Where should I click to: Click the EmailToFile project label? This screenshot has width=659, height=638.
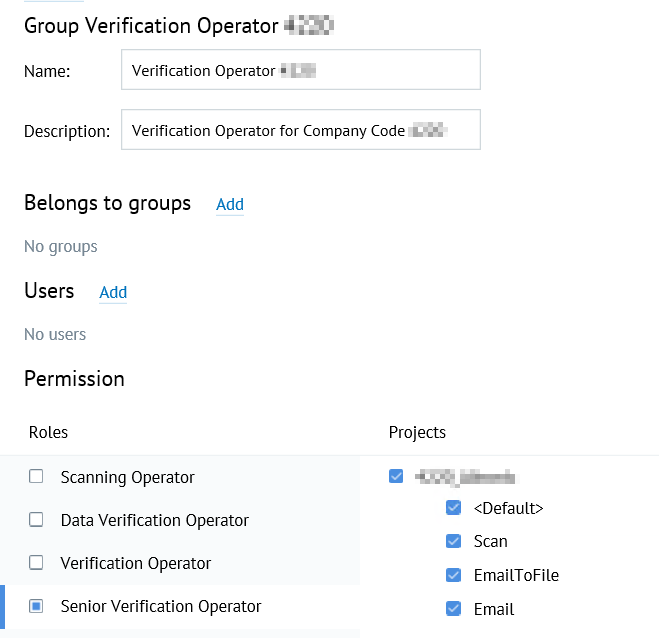click(x=516, y=575)
